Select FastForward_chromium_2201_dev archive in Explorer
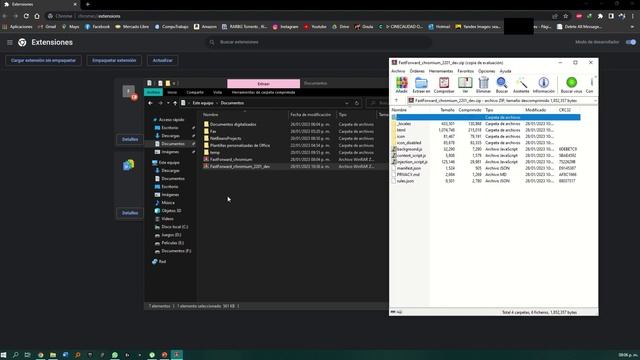 (240, 167)
